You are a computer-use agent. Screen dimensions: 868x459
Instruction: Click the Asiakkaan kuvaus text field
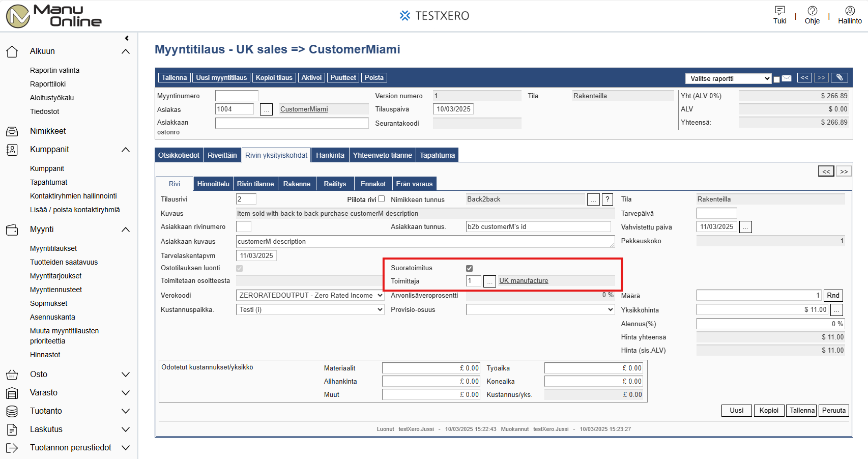pyautogui.click(x=425, y=242)
